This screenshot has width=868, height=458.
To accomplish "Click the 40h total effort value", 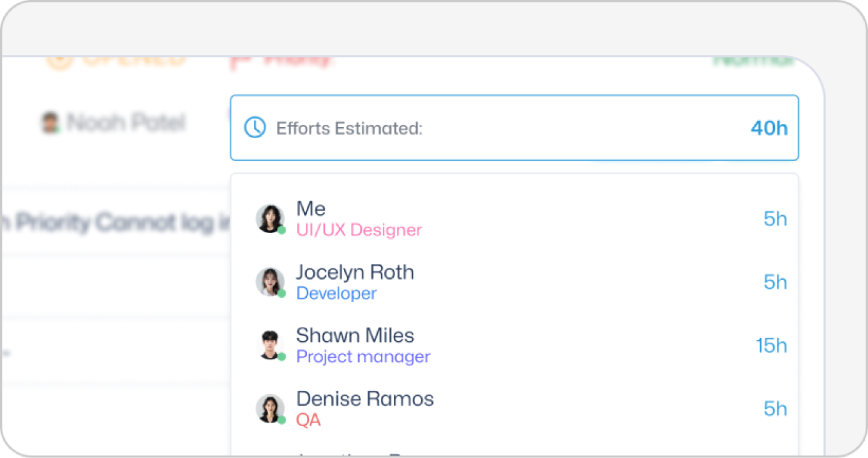I will click(x=769, y=128).
